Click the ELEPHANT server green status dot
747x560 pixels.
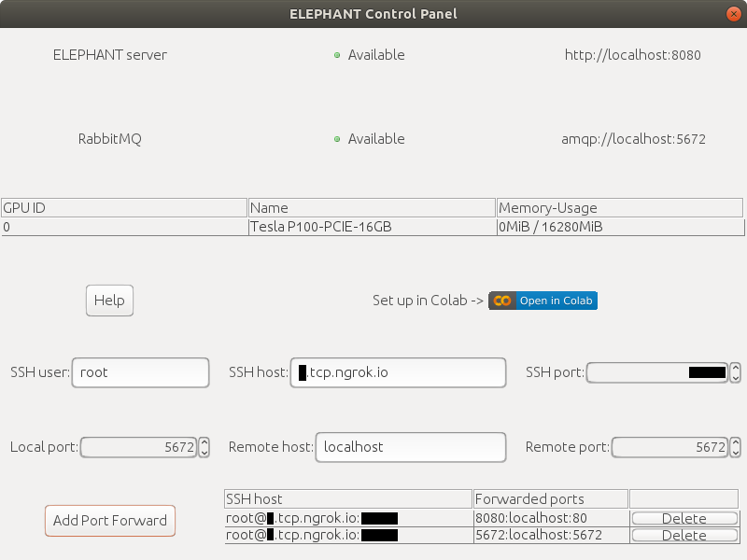(337, 55)
